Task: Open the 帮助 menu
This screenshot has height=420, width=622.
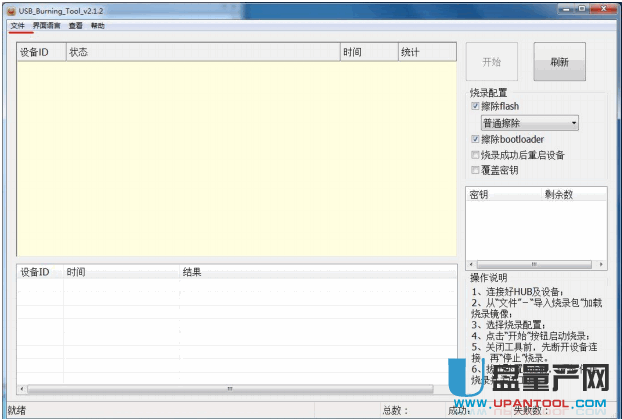Action: coord(97,26)
